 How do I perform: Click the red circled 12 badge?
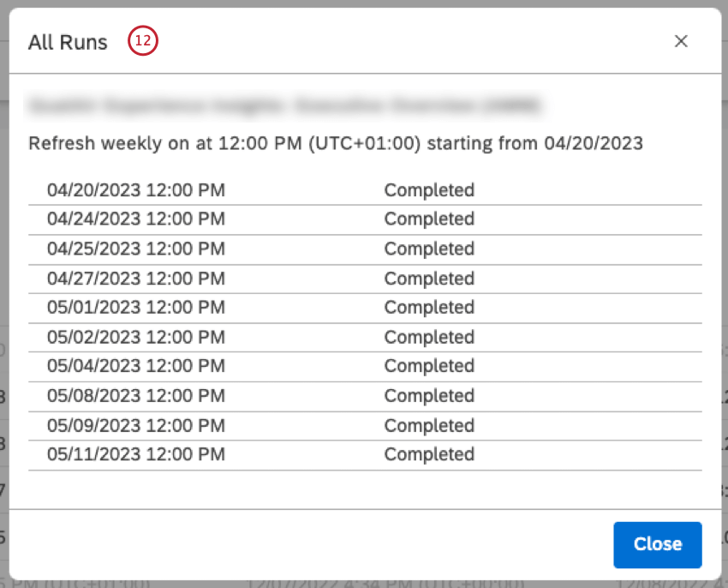click(x=143, y=41)
